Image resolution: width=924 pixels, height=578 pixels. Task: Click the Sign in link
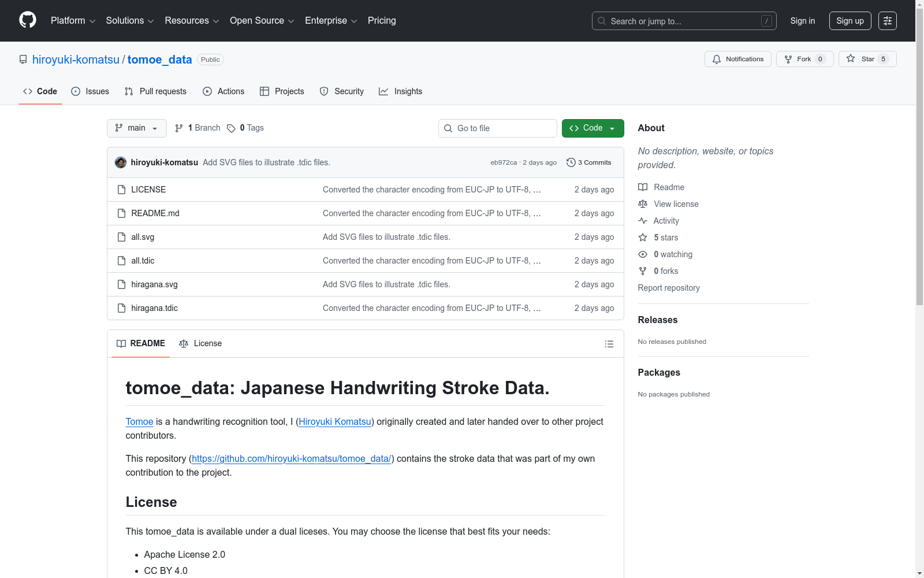(803, 21)
